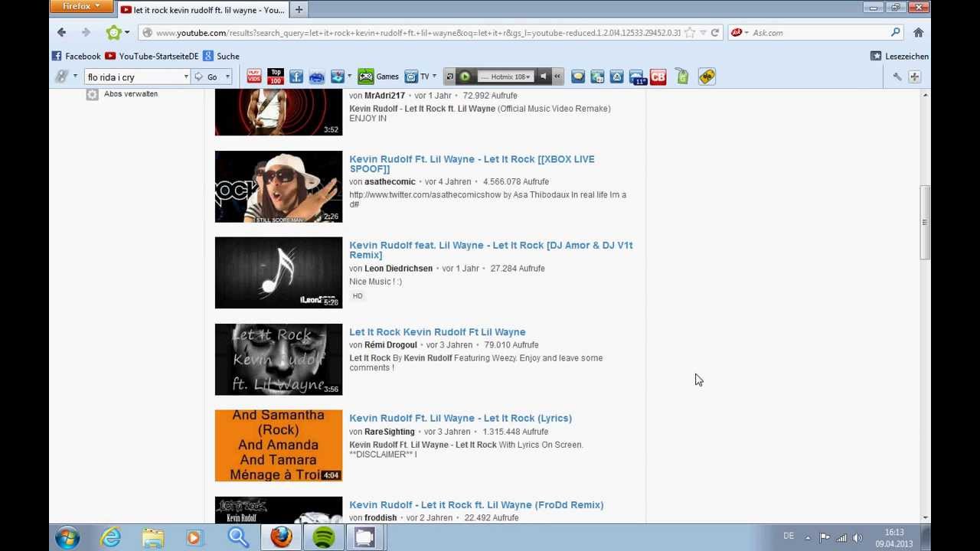Open the Lesezeichen bookmarks button

click(900, 56)
